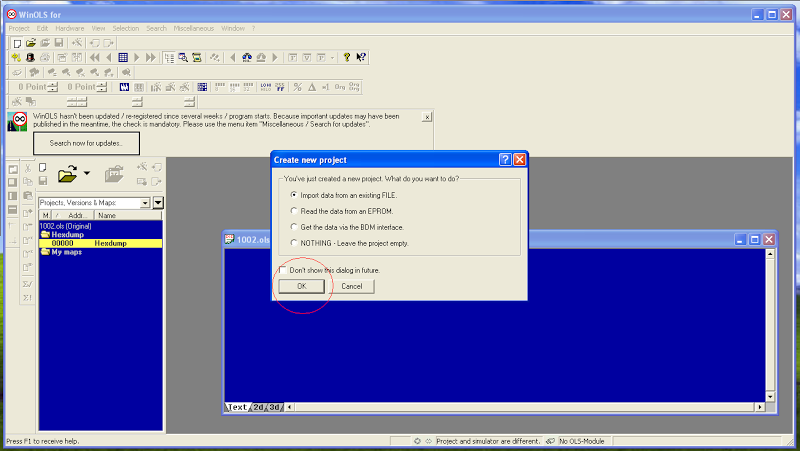Open the Miscellaneous menu
This screenshot has width=800, height=451.
[194, 28]
